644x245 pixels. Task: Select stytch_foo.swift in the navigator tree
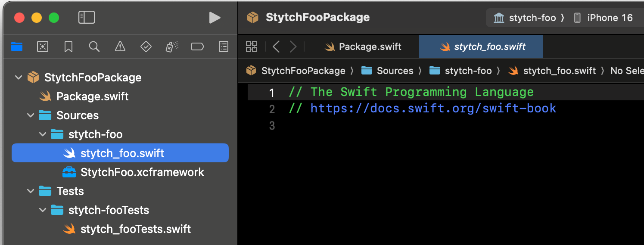[x=120, y=153]
